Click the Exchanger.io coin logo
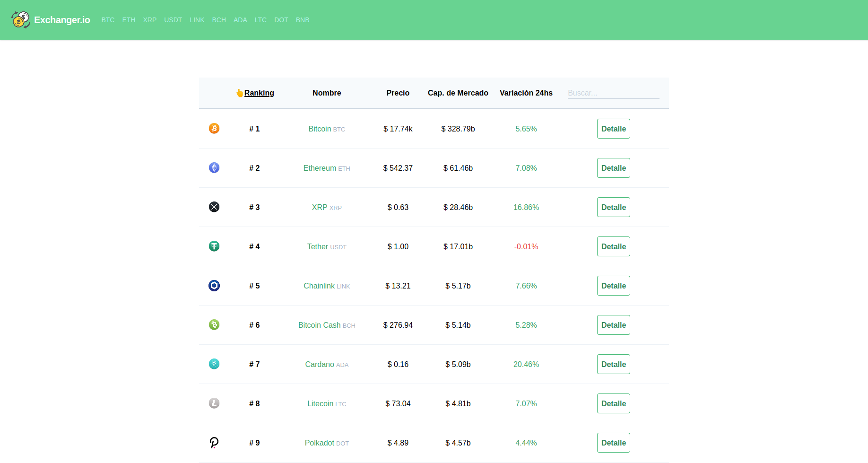The width and height of the screenshot is (868, 463). [21, 20]
